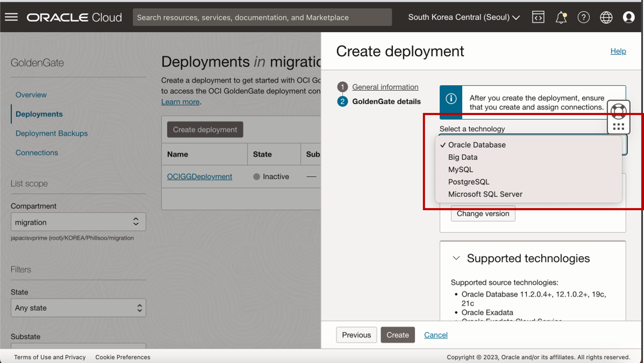Select Microsoft SQL Server technology option
The width and height of the screenshot is (644, 363).
[x=528, y=194]
